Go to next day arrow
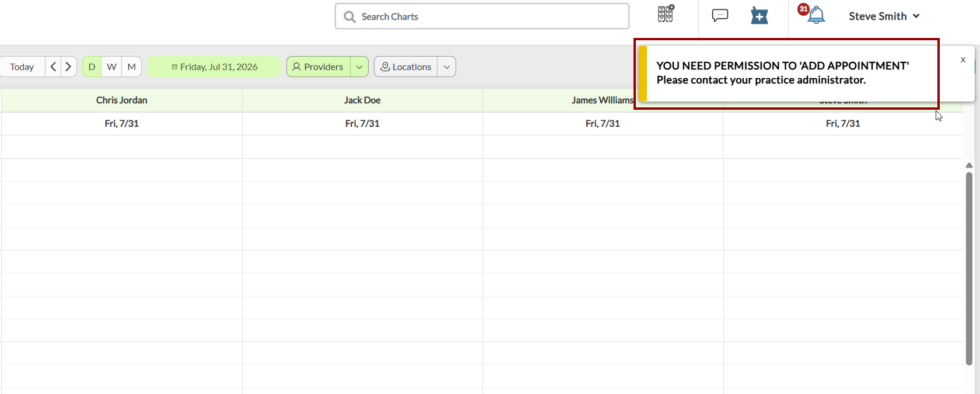980x394 pixels. 68,67
